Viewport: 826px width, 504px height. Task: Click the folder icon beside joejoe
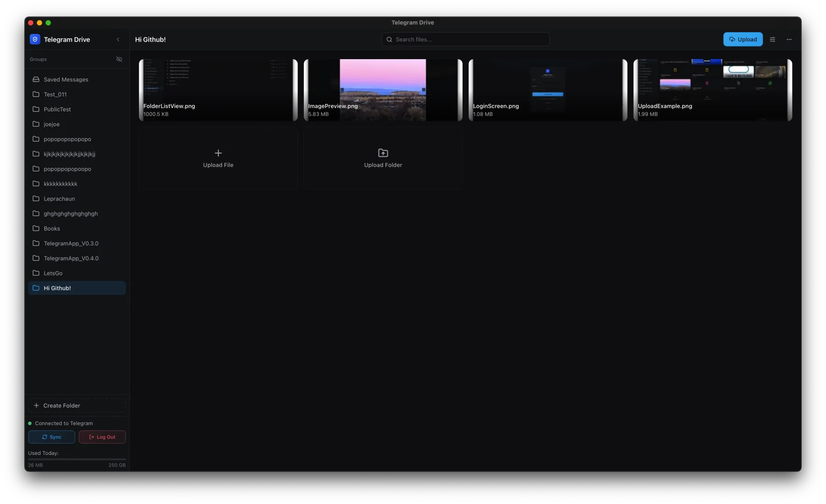[x=36, y=124]
